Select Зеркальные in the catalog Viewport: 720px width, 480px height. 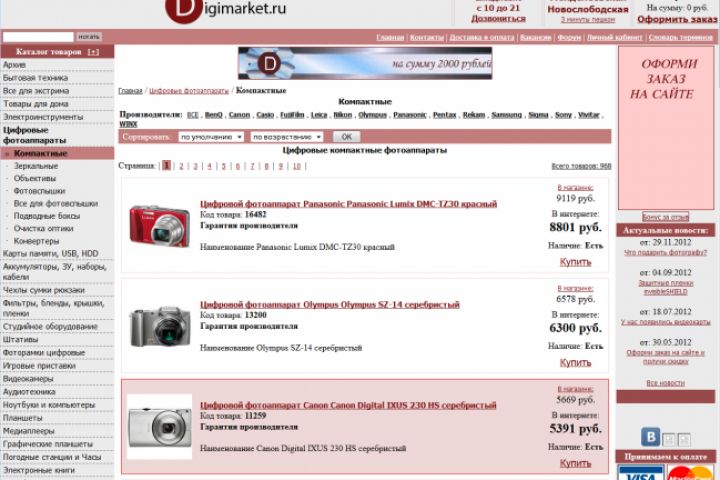click(x=36, y=166)
